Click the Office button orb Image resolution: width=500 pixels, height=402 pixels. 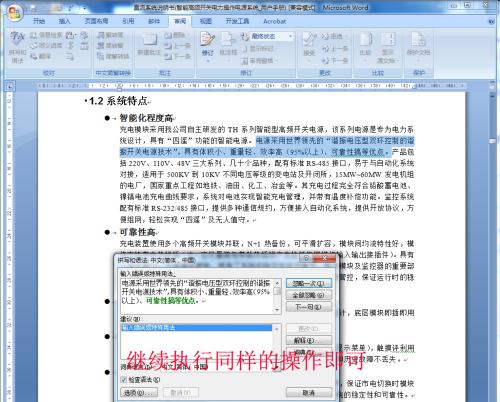pos(14,13)
